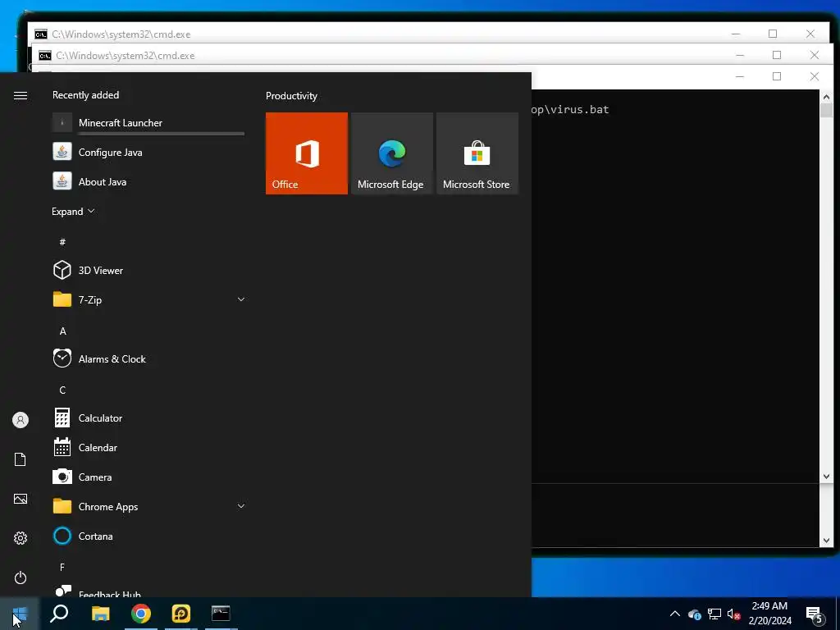Launch 3D Viewer app
The height and width of the screenshot is (630, 840).
pyautogui.click(x=148, y=270)
